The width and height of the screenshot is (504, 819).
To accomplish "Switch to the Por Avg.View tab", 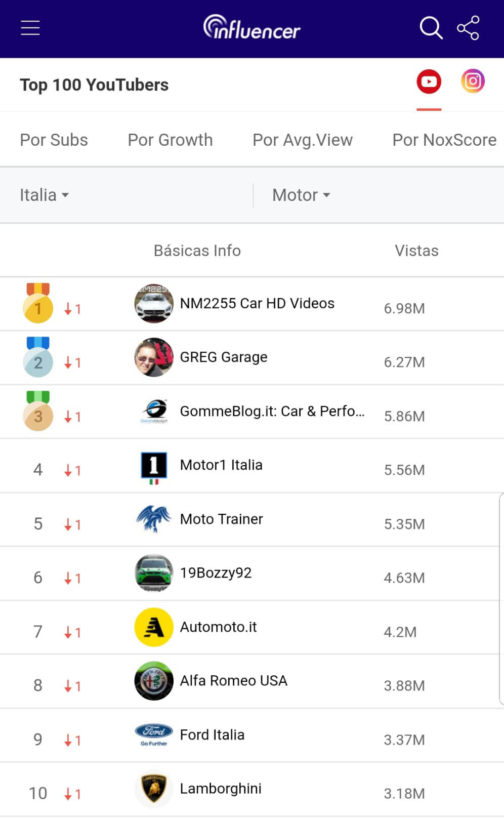I will 302,140.
